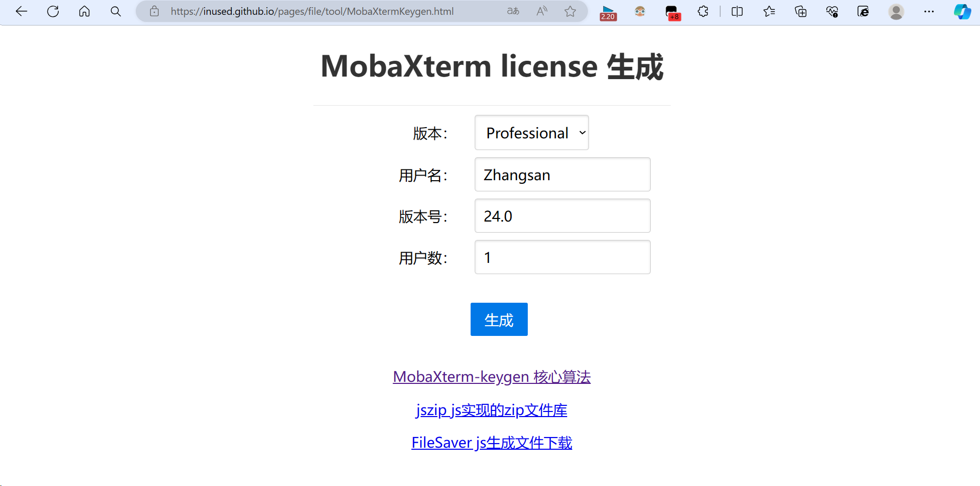Click the 版本号: label
980x486 pixels.
[423, 216]
